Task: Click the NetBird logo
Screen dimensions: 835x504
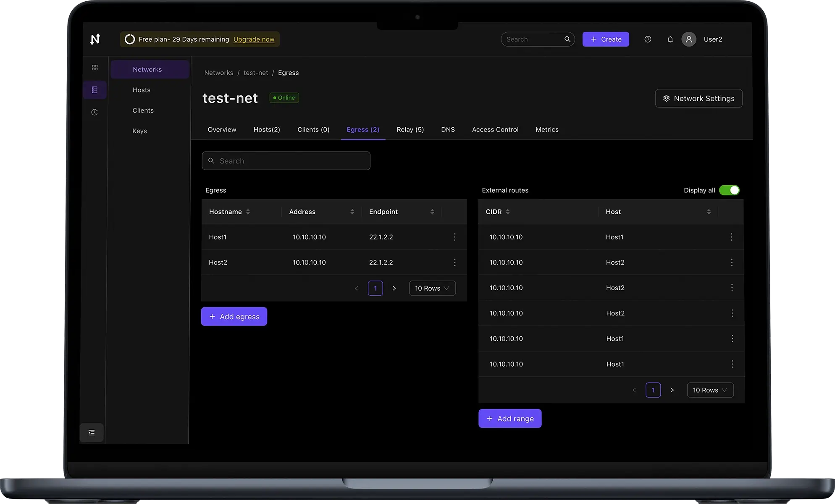Action: 95,39
